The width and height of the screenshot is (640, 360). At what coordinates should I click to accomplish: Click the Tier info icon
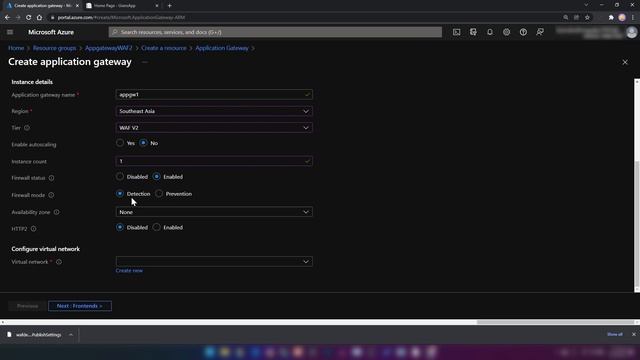27,128
